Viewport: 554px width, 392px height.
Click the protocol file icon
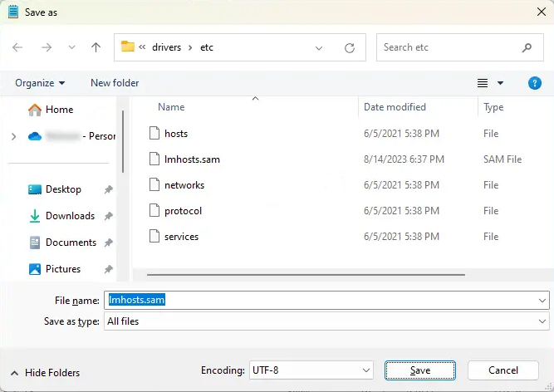(x=154, y=211)
